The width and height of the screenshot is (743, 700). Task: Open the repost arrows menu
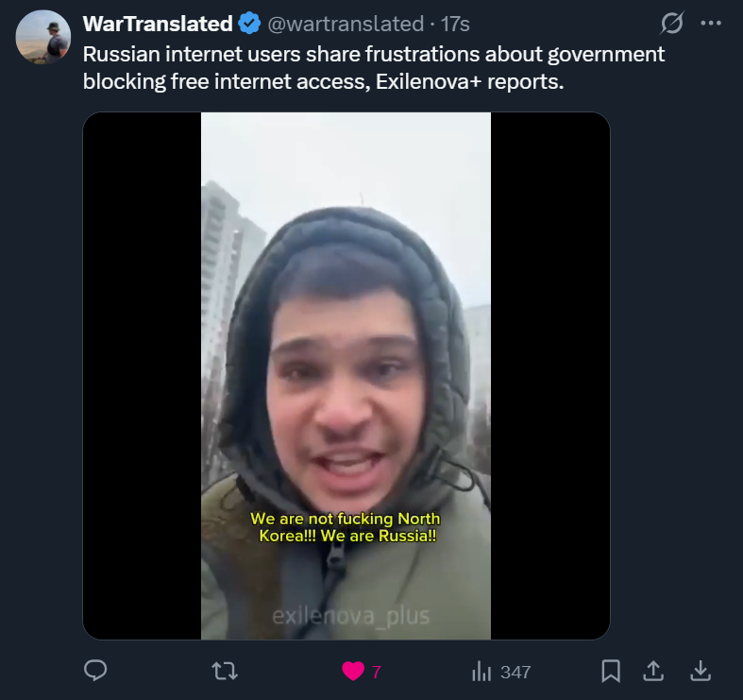click(x=225, y=671)
